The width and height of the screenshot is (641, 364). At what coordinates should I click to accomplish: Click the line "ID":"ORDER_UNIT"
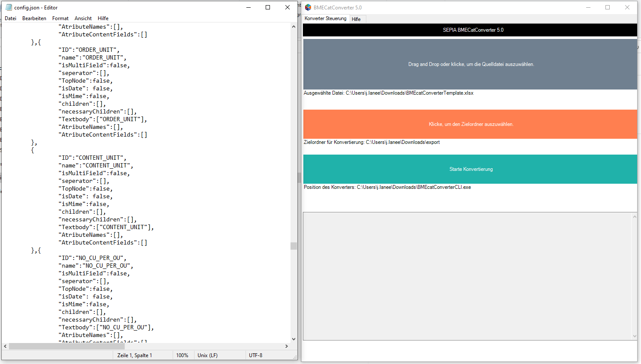[x=89, y=50]
